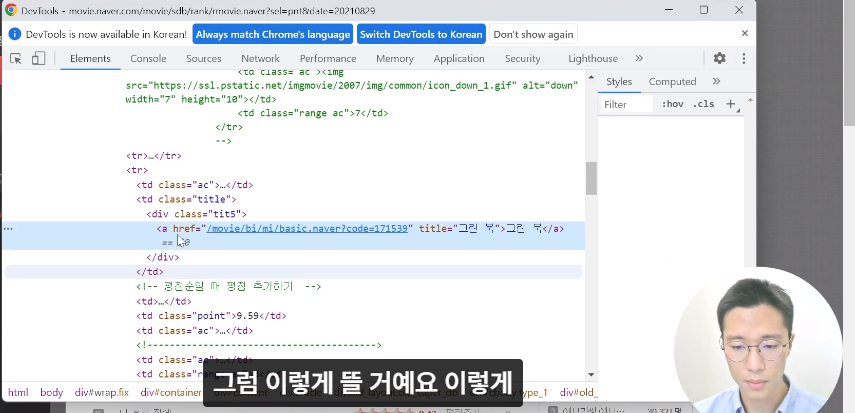855x413 pixels.
Task: Open the Security tab
Action: pos(522,58)
